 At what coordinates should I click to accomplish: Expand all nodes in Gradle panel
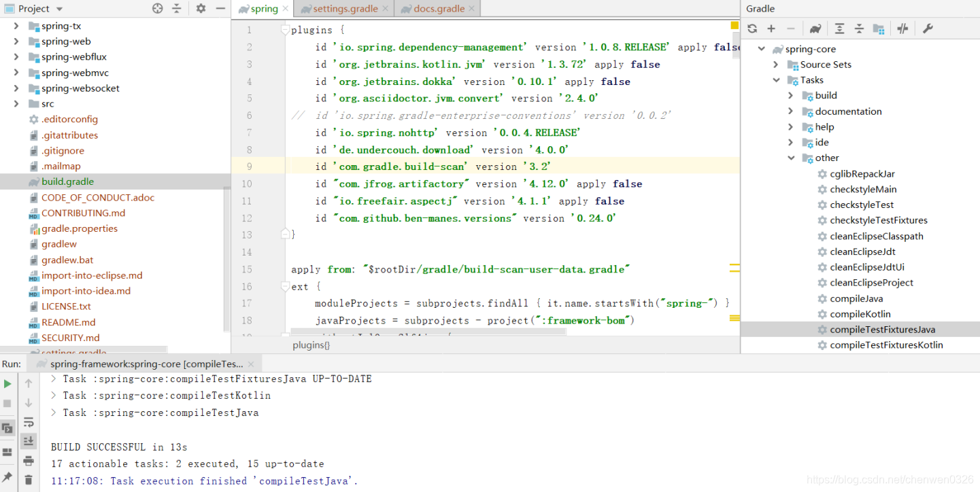840,29
